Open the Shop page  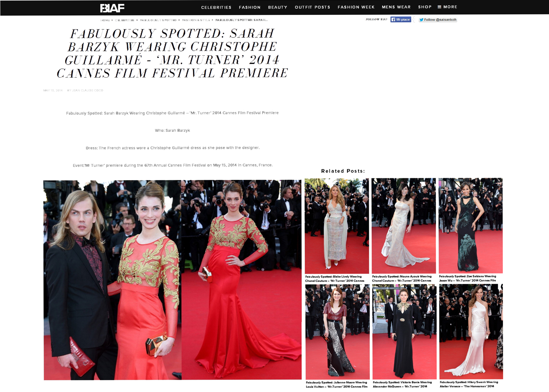coord(425,7)
